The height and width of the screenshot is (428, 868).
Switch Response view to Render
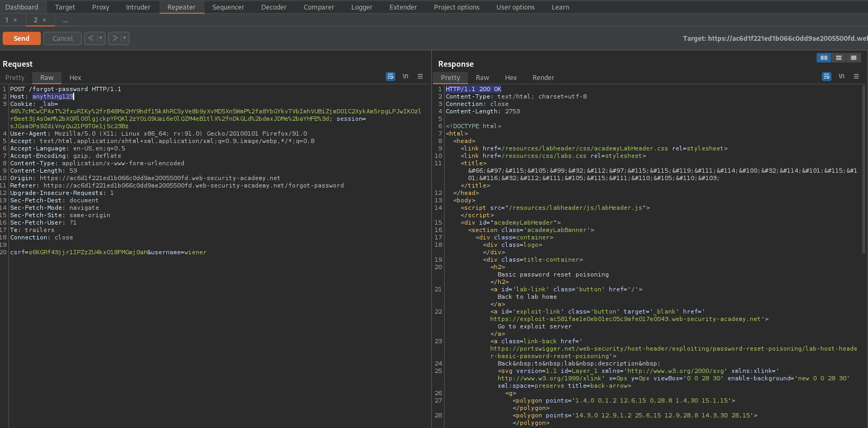pyautogui.click(x=543, y=77)
